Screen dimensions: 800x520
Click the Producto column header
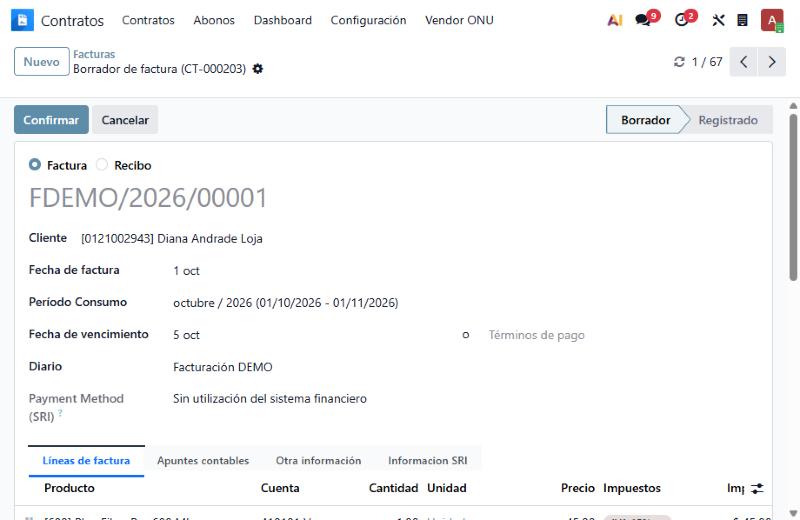(x=69, y=488)
